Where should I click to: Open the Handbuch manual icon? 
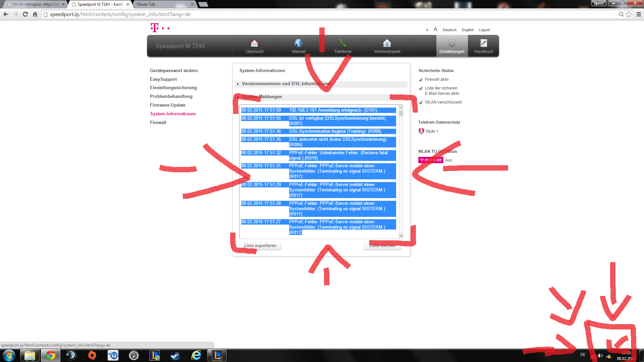point(483,43)
